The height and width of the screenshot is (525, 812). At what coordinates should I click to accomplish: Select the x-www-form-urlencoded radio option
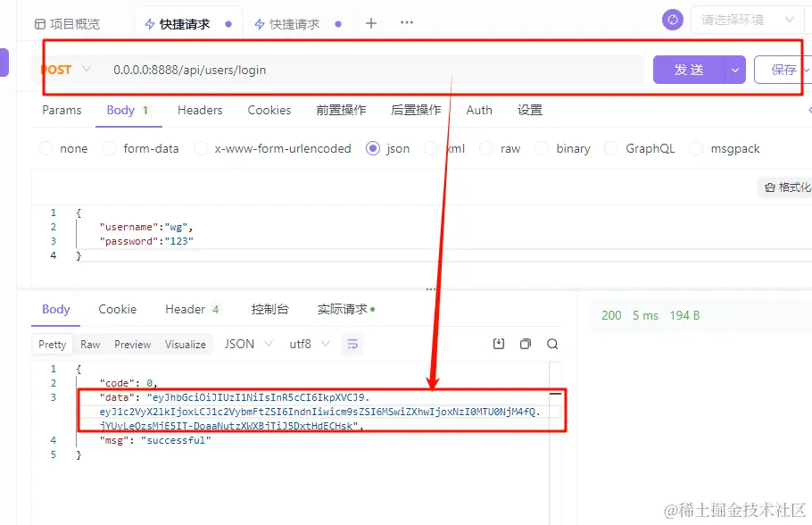[201, 149]
